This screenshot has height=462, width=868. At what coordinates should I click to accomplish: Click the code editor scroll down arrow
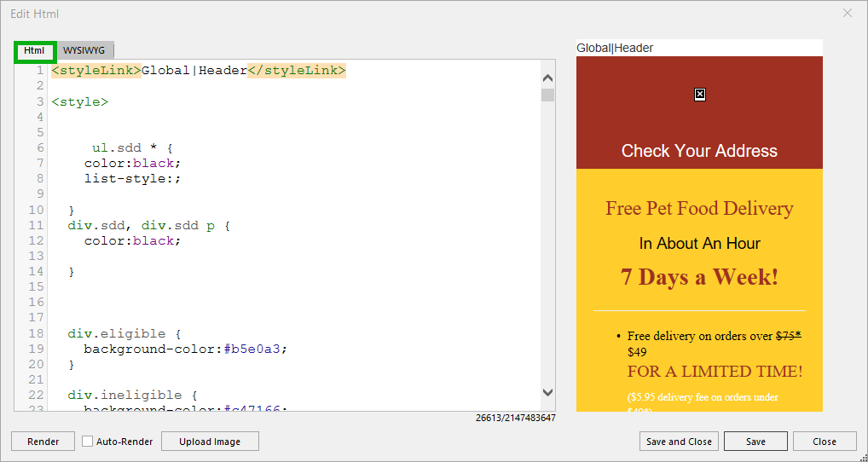click(x=548, y=392)
